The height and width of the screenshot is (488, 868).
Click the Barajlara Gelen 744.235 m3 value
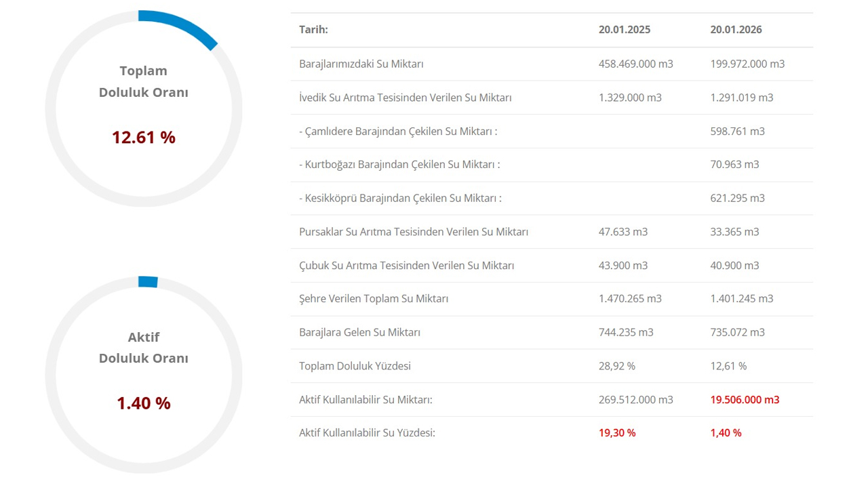626,332
